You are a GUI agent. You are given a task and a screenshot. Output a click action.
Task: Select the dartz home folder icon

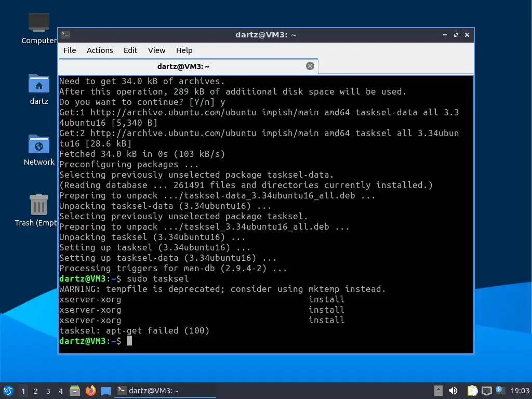click(38, 89)
